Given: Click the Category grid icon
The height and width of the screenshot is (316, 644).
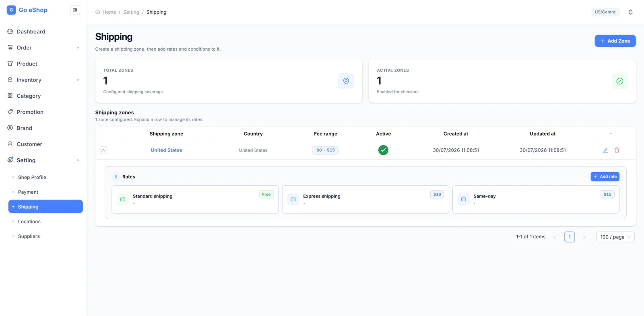Looking at the screenshot, I should (10, 96).
